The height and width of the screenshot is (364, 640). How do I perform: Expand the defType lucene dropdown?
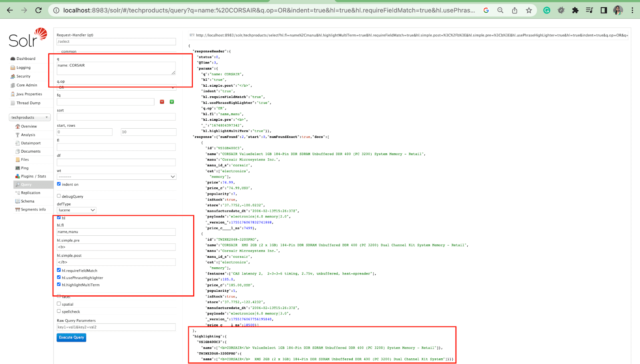tap(76, 210)
